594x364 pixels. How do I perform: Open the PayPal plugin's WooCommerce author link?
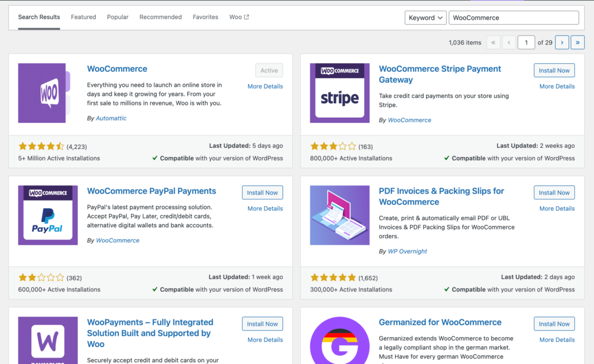pos(117,241)
